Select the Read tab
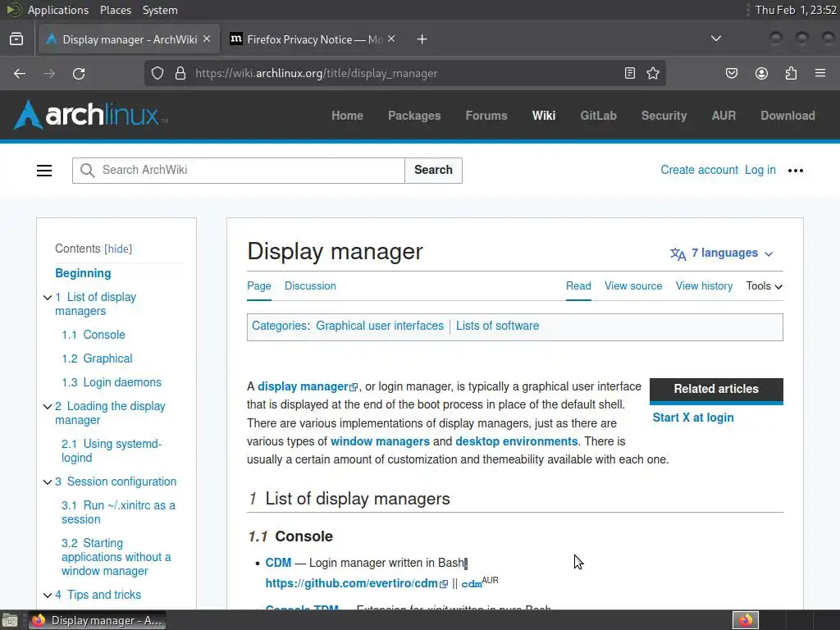Viewport: 840px width, 630px height. pos(578,286)
